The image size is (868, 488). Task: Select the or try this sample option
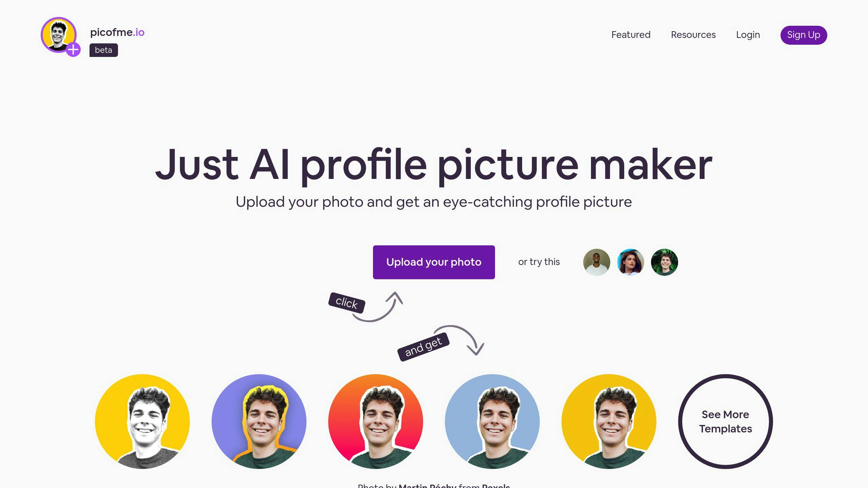[x=596, y=262]
